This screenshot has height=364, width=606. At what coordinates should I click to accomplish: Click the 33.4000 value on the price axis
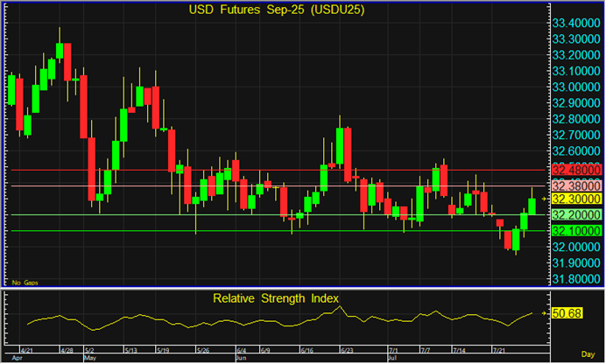tap(575, 23)
